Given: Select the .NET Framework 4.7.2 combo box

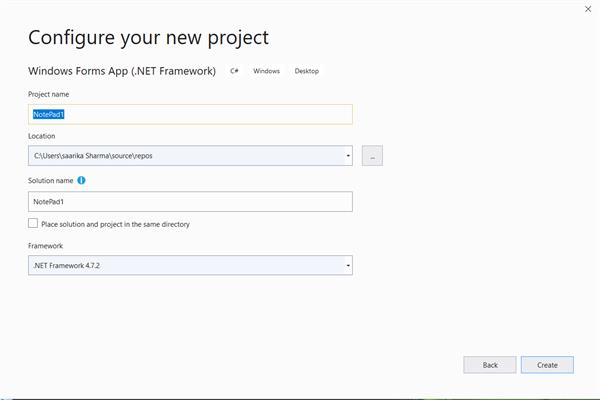Looking at the screenshot, I should pos(180,265).
